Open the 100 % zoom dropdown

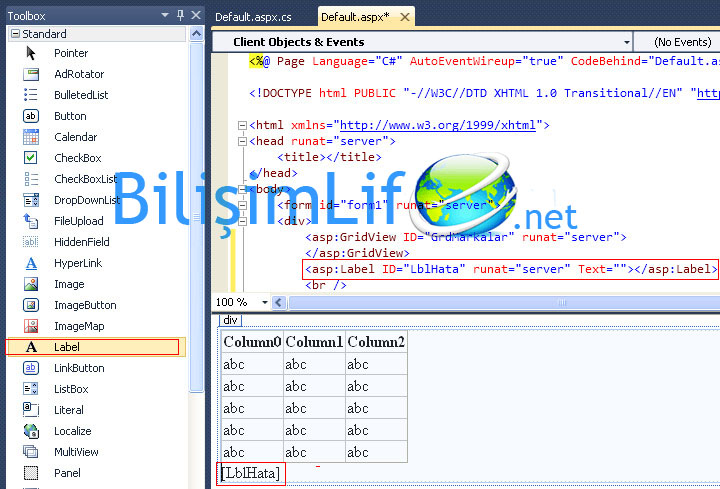tap(264, 302)
